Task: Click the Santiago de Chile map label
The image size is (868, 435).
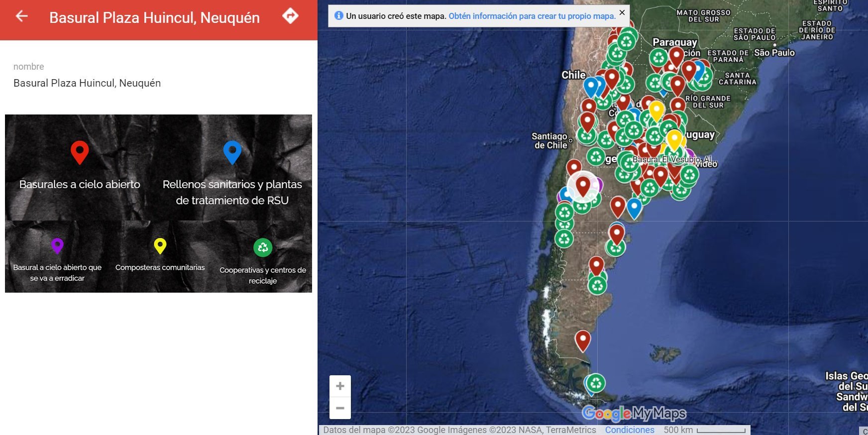Action: tap(549, 141)
